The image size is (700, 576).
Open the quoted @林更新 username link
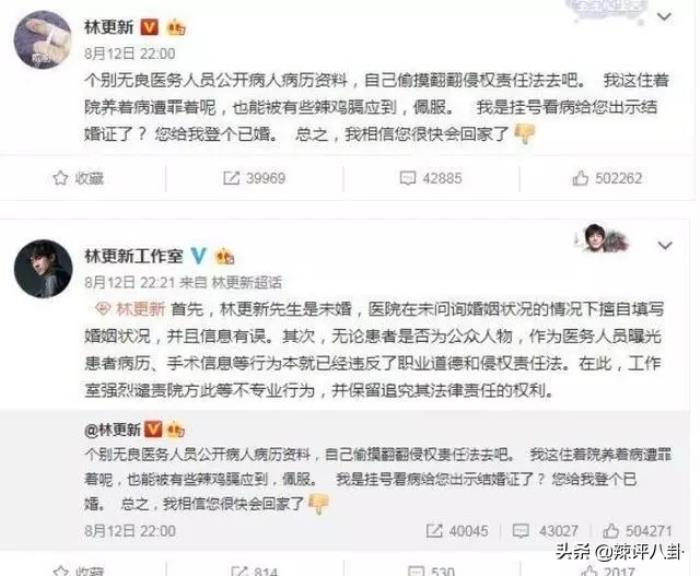[x=112, y=430]
